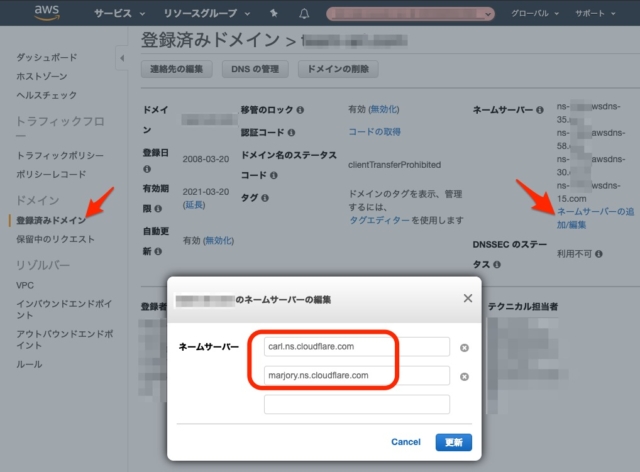The width and height of the screenshot is (640, 472).
Task: Open VPC under リゾルバー
Action: (25, 285)
